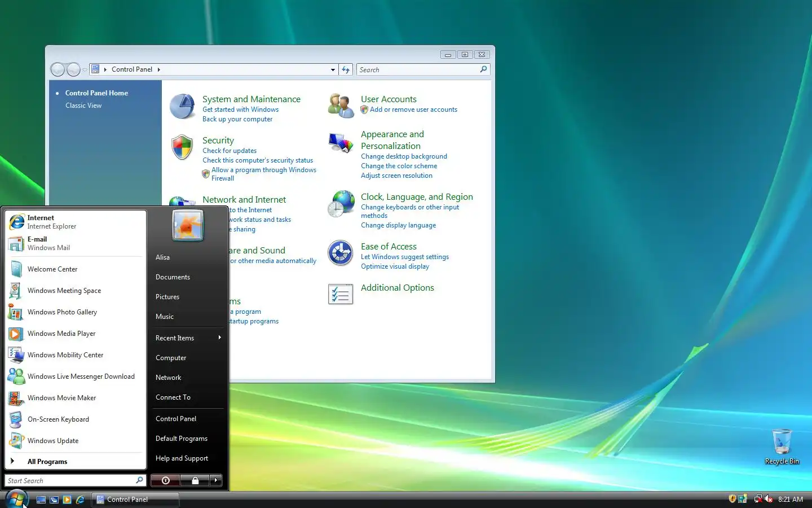Open the address bar history dropdown
Screen dimensions: 812x508
pyautogui.click(x=333, y=69)
